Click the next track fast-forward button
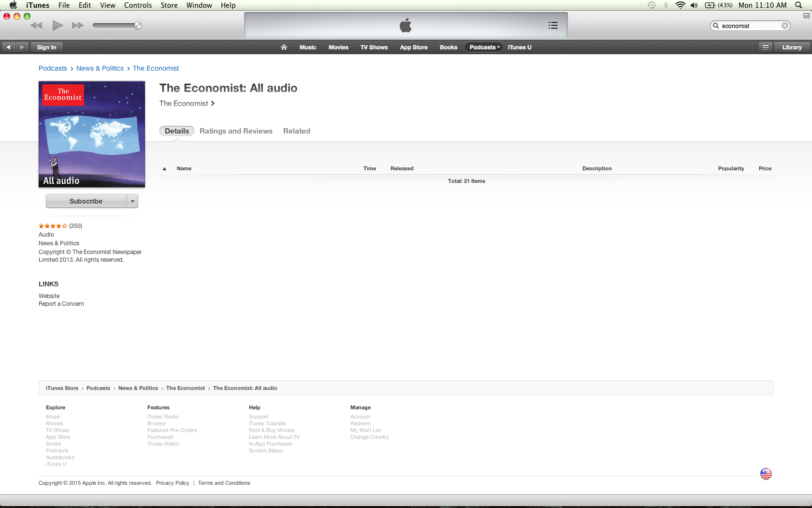 click(x=78, y=26)
